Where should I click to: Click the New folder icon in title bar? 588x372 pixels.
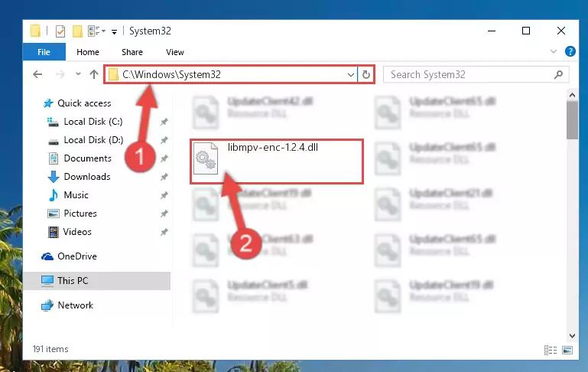coord(77,31)
